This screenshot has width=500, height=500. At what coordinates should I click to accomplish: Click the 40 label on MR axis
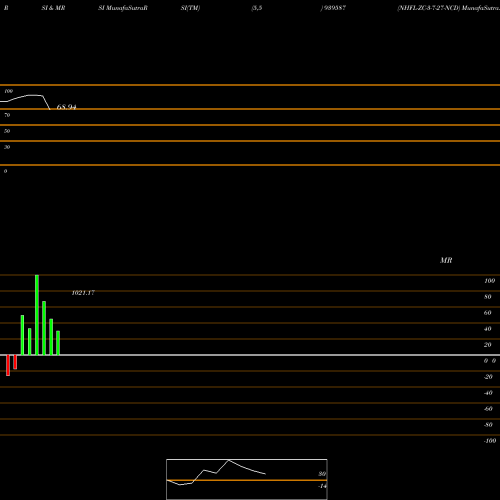pos(488,329)
